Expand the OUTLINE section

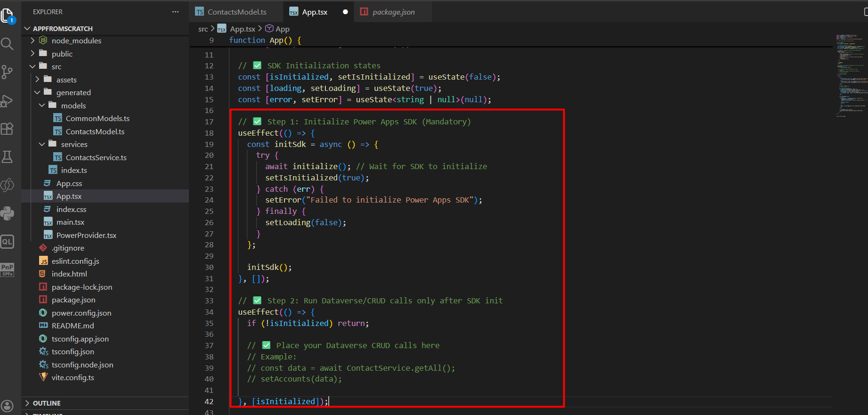[x=47, y=403]
